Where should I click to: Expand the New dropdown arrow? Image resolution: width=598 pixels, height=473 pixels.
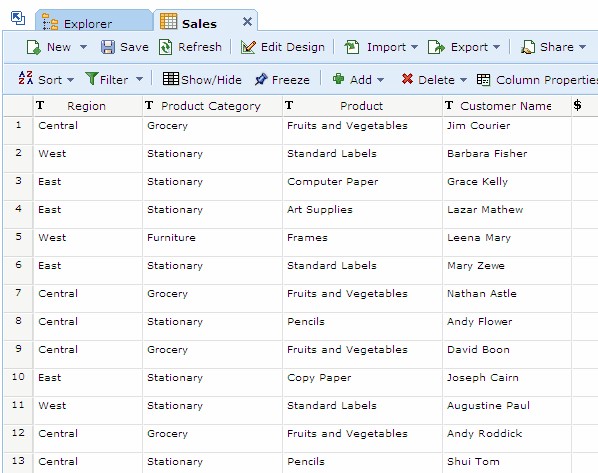click(x=83, y=47)
